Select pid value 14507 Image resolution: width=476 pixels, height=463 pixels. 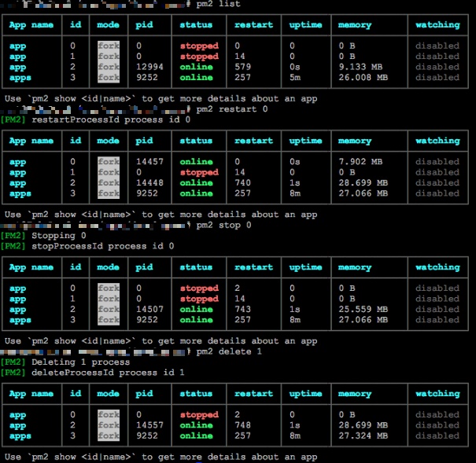pos(149,309)
